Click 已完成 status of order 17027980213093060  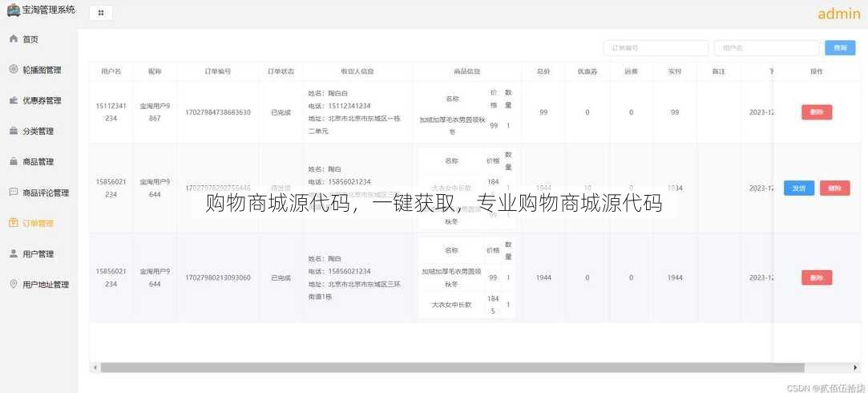pyautogui.click(x=281, y=278)
